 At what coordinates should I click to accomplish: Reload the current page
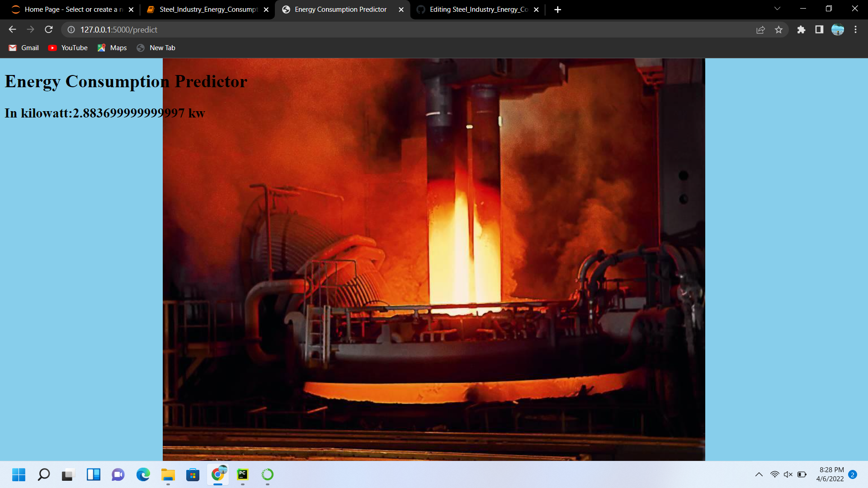pyautogui.click(x=49, y=29)
